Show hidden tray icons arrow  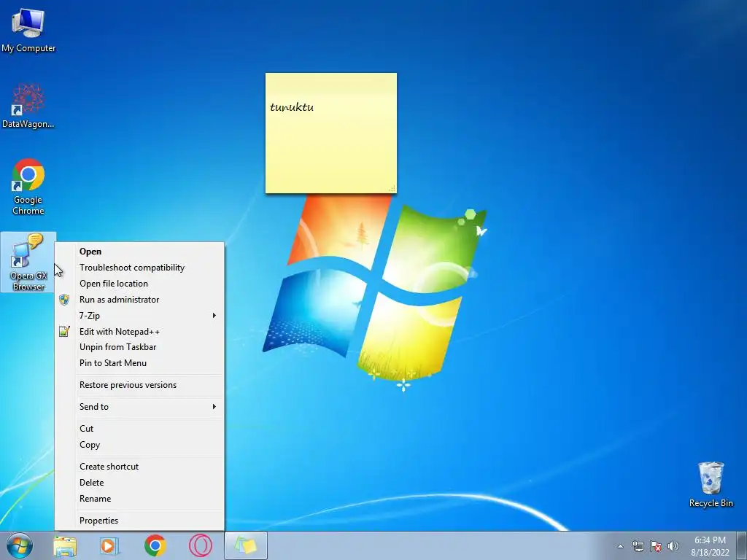[620, 546]
